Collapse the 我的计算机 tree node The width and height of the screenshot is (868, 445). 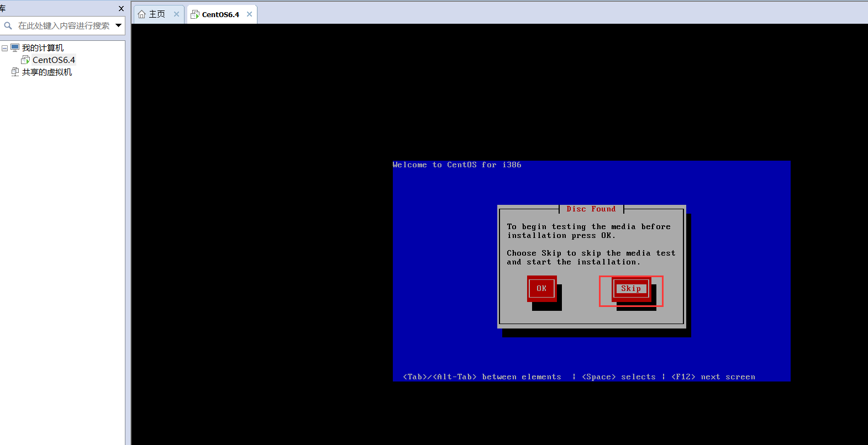[4, 48]
